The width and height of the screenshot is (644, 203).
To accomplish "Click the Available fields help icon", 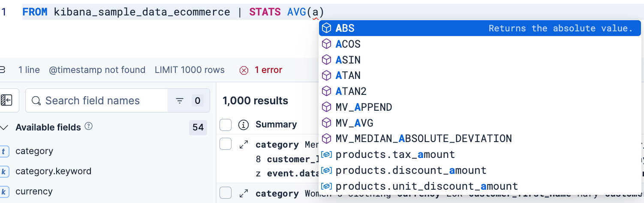I will coord(89,127).
